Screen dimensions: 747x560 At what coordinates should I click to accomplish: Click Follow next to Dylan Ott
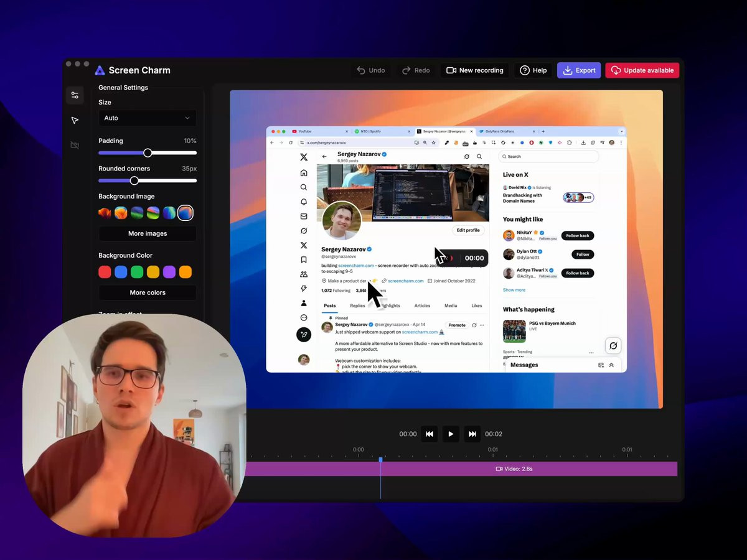click(x=583, y=254)
